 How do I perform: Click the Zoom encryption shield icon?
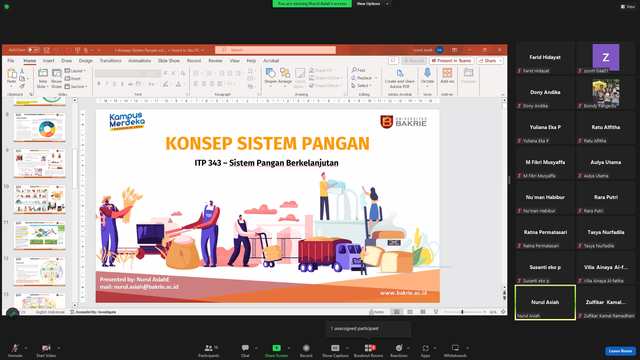7,7
